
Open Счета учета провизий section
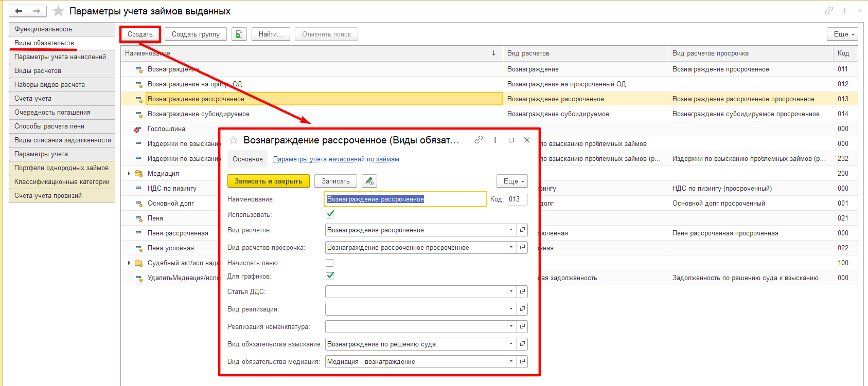[x=62, y=196]
